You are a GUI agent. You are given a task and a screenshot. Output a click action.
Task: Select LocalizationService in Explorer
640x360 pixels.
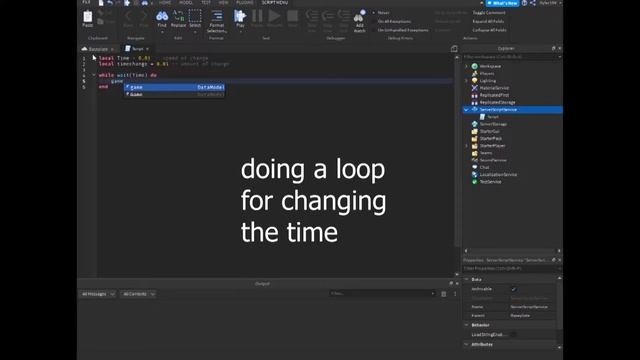498,175
